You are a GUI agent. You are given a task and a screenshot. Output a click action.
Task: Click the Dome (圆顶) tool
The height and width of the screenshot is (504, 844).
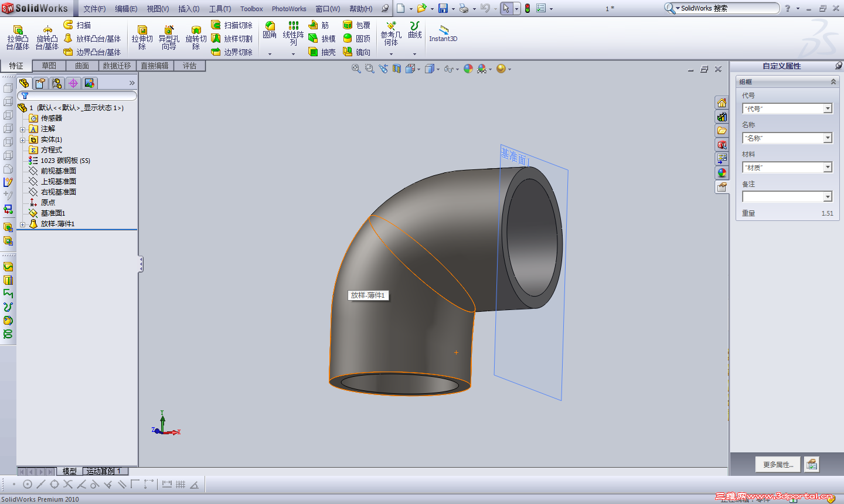pyautogui.click(x=357, y=39)
